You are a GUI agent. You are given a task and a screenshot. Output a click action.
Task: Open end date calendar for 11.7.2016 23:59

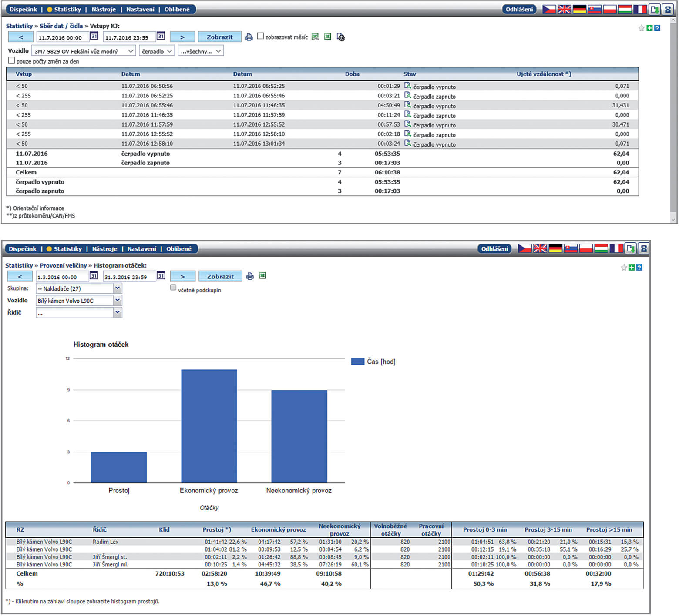click(x=161, y=37)
